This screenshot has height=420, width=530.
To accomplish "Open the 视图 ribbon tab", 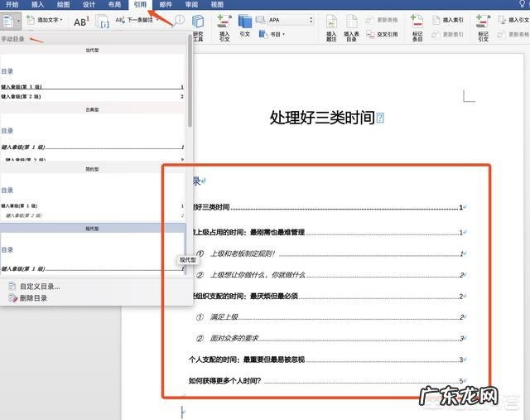I will [x=217, y=4].
